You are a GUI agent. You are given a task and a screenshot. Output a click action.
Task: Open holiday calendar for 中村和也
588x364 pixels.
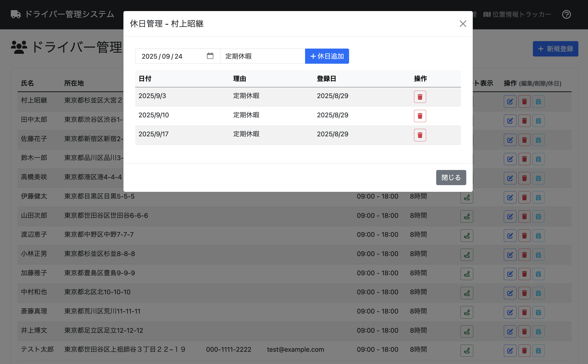pos(538,293)
